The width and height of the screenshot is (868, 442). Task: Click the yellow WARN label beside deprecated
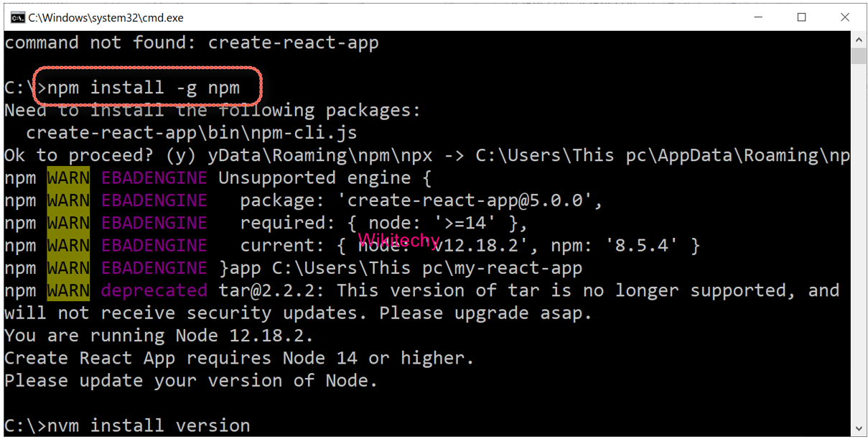click(68, 290)
